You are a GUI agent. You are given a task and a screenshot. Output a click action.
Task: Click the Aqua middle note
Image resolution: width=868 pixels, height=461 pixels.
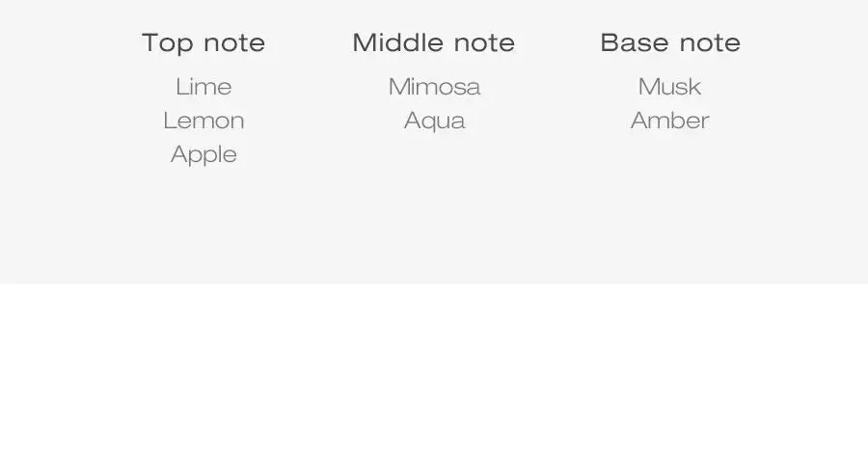[435, 122]
